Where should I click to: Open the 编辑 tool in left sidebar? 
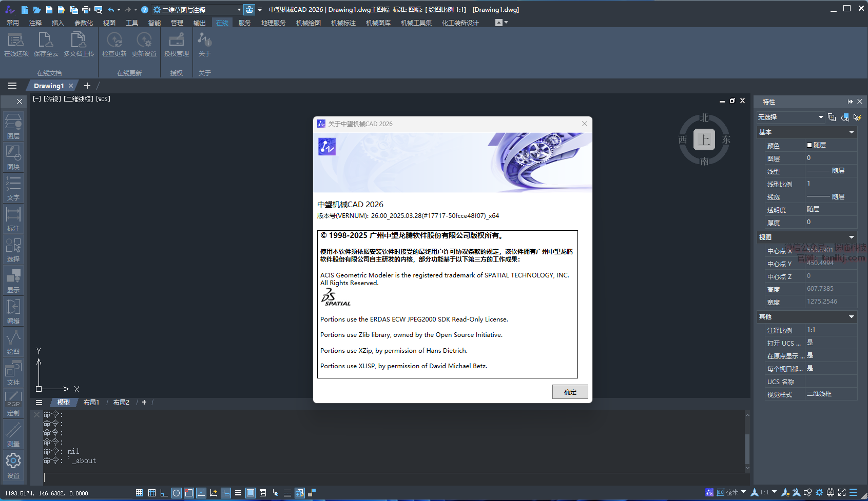tap(13, 311)
